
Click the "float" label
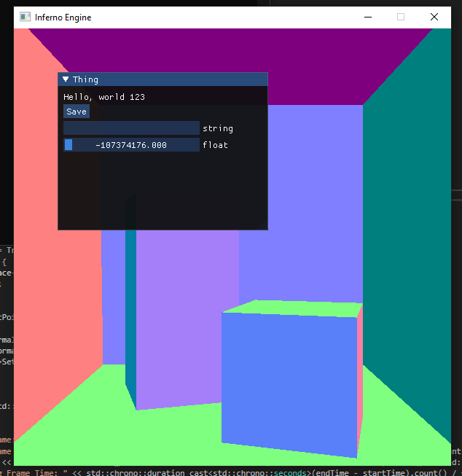pyautogui.click(x=215, y=145)
